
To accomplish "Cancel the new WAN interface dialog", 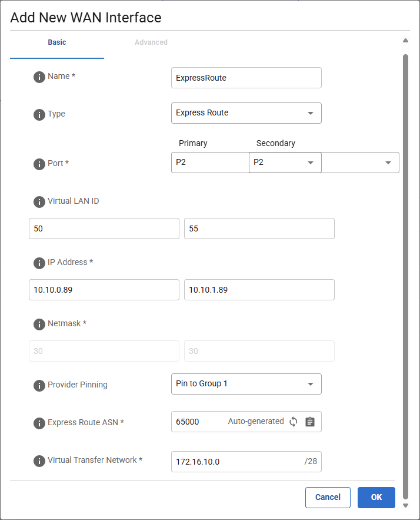I will 328,498.
